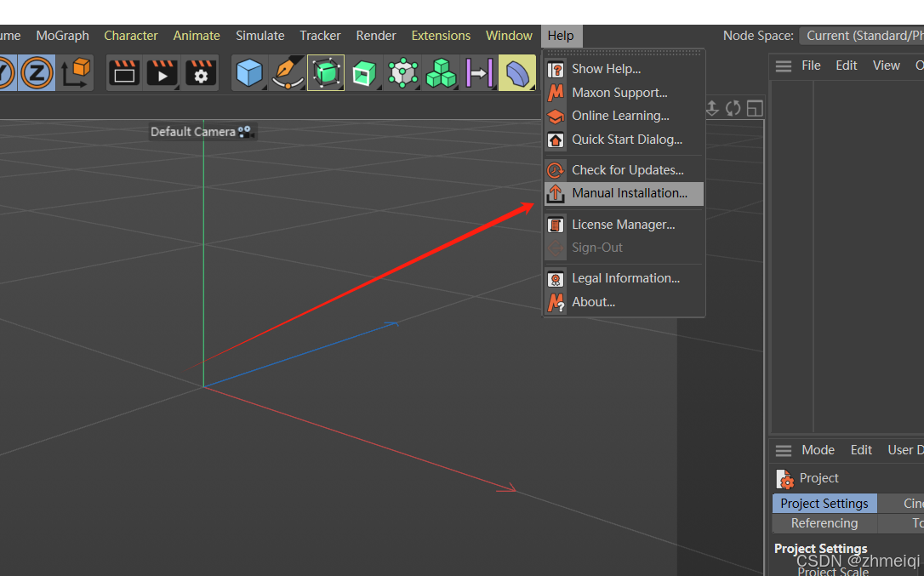Open the Tracker menu
The width and height of the screenshot is (924, 576).
[320, 36]
